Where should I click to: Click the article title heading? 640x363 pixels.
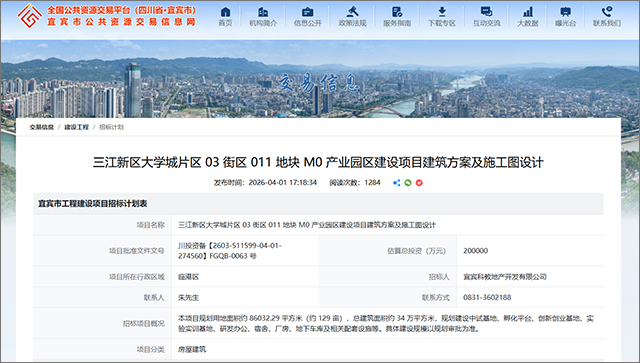tap(318, 163)
